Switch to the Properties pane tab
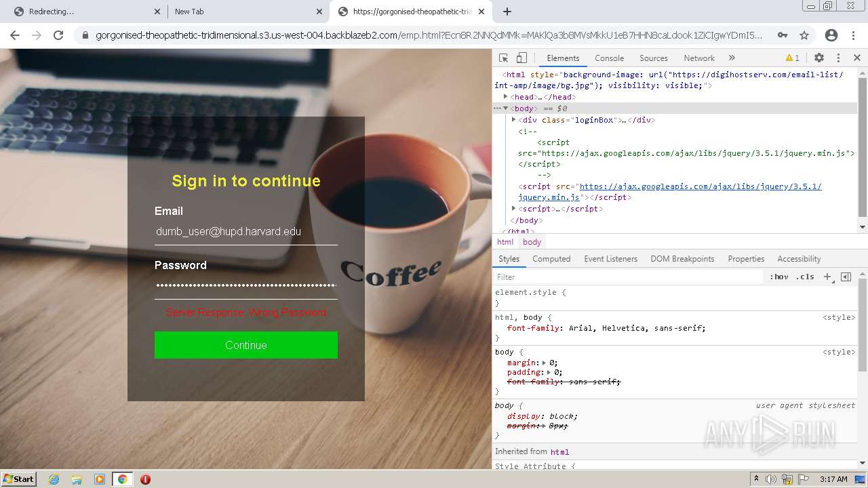Screen dimensions: 868x488 coord(746,259)
